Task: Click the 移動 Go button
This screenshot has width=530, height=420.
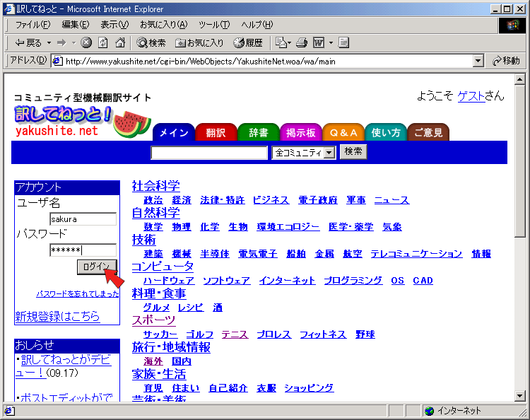Action: coord(507,61)
